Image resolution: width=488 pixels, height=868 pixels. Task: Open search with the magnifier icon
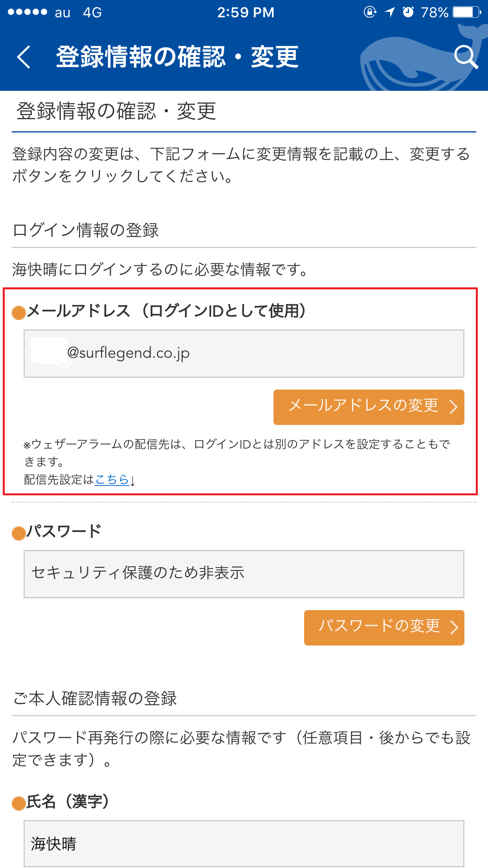466,57
